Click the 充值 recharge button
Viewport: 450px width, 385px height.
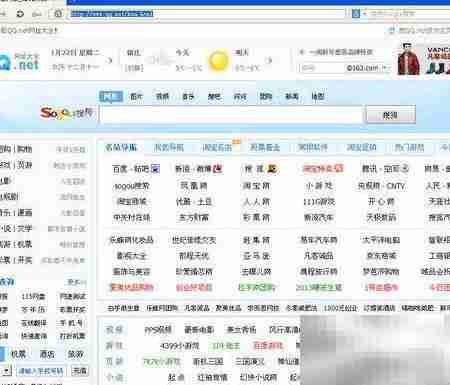tap(80, 370)
